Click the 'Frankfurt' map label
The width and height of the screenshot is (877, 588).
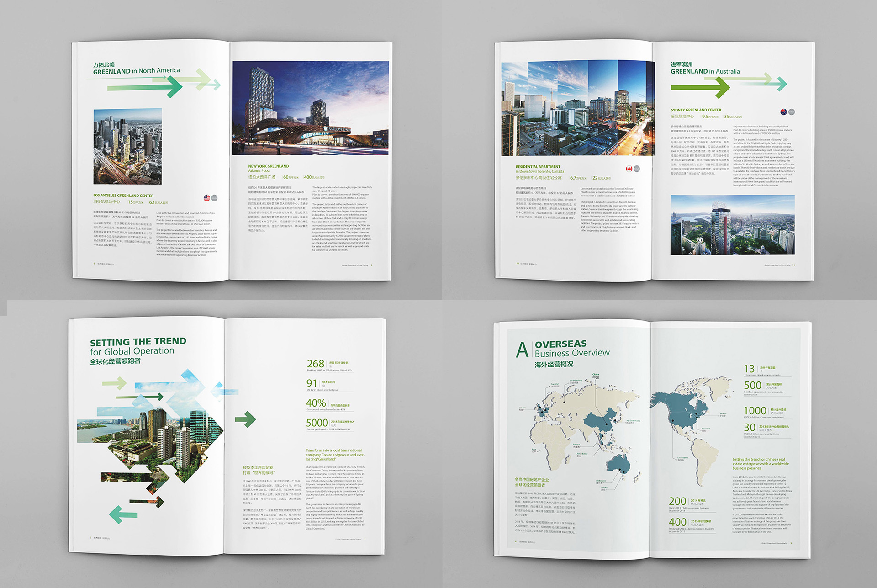tap(555, 385)
